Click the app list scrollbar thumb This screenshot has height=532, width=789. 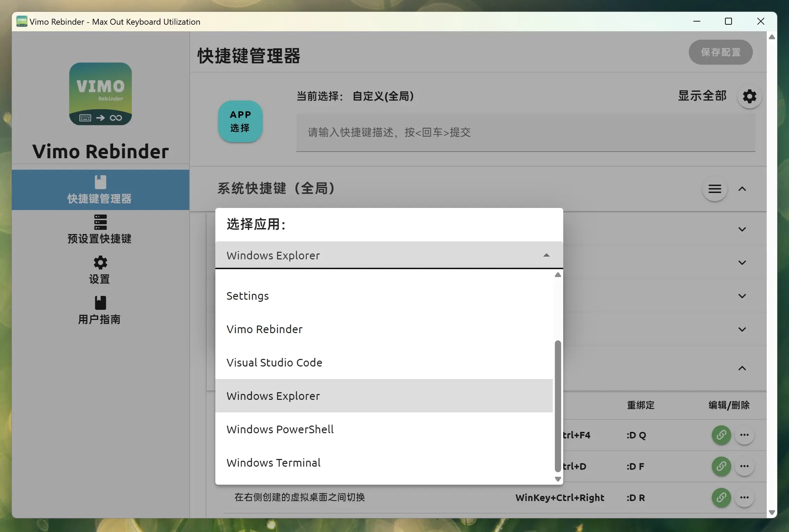[x=558, y=406]
